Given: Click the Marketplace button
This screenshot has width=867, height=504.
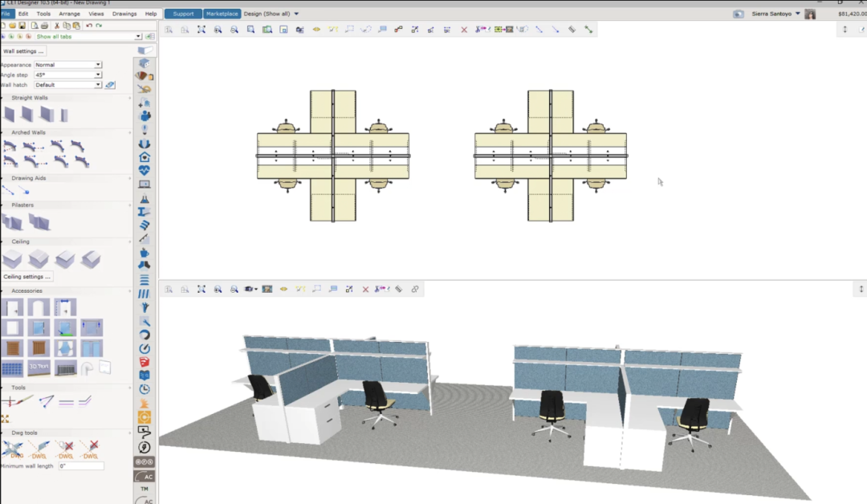Looking at the screenshot, I should [x=222, y=14].
